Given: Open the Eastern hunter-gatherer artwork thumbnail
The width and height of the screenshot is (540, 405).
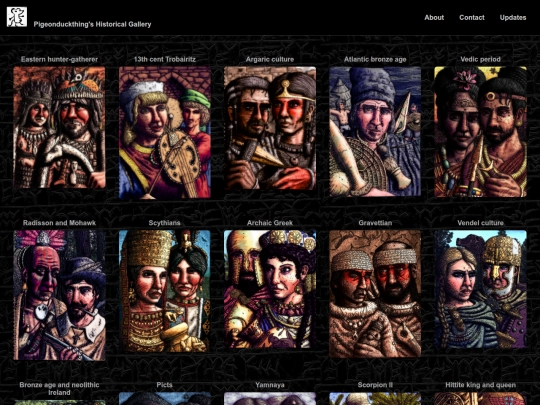Looking at the screenshot, I should click(59, 127).
